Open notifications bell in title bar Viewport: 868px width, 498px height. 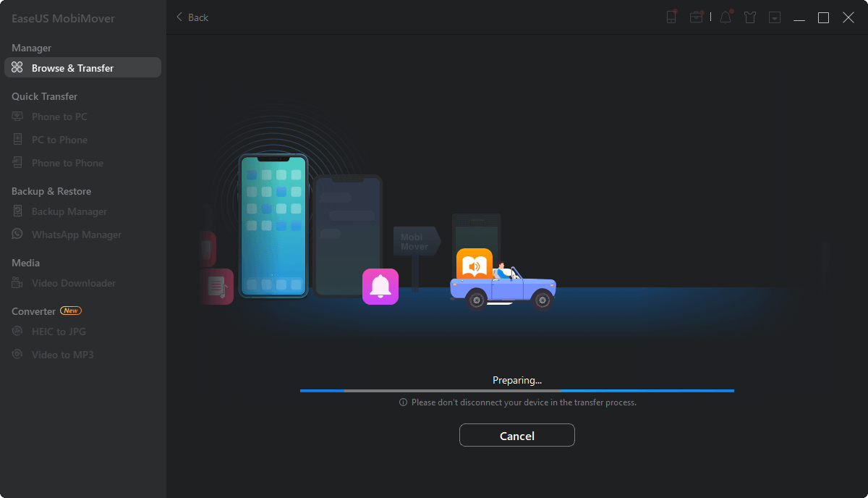pos(726,17)
